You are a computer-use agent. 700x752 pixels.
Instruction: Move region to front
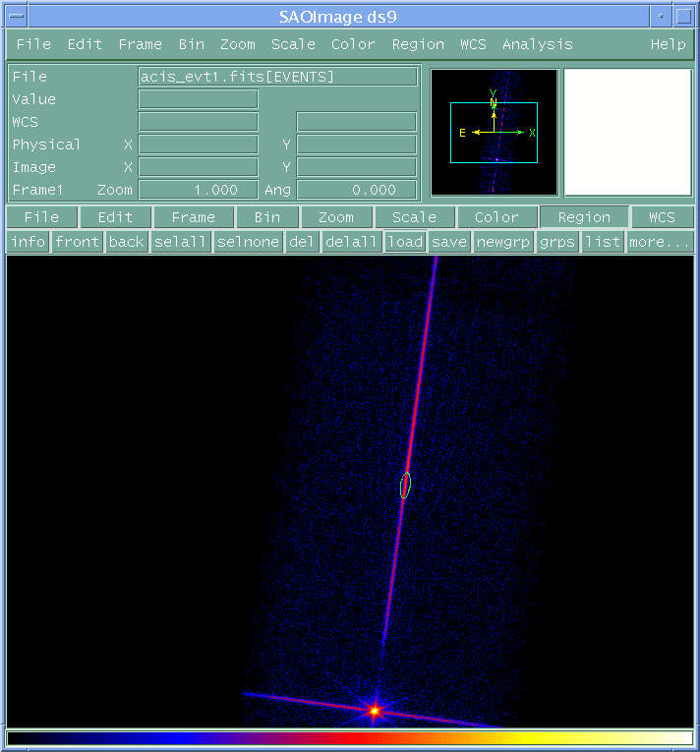(x=77, y=242)
